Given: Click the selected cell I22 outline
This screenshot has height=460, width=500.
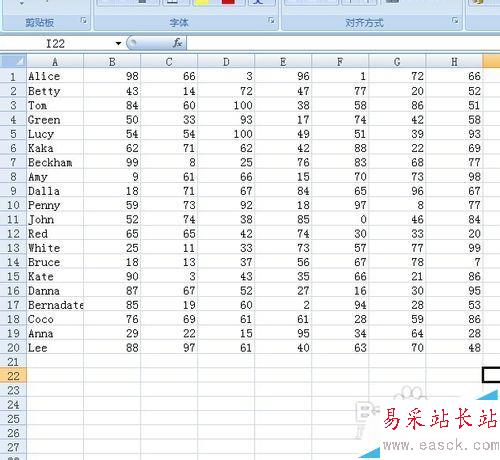Looking at the screenshot, I should point(491,375).
